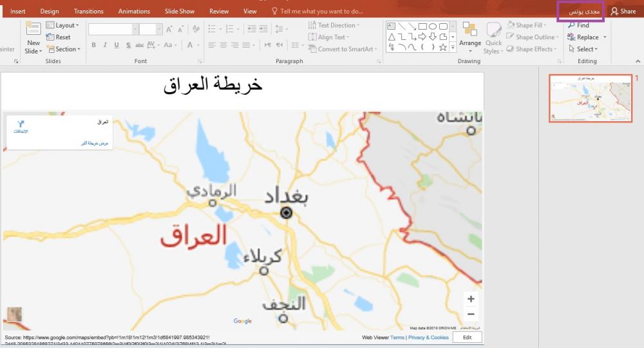Toggle Bold formatting
The width and height of the screenshot is (644, 348).
coord(93,45)
